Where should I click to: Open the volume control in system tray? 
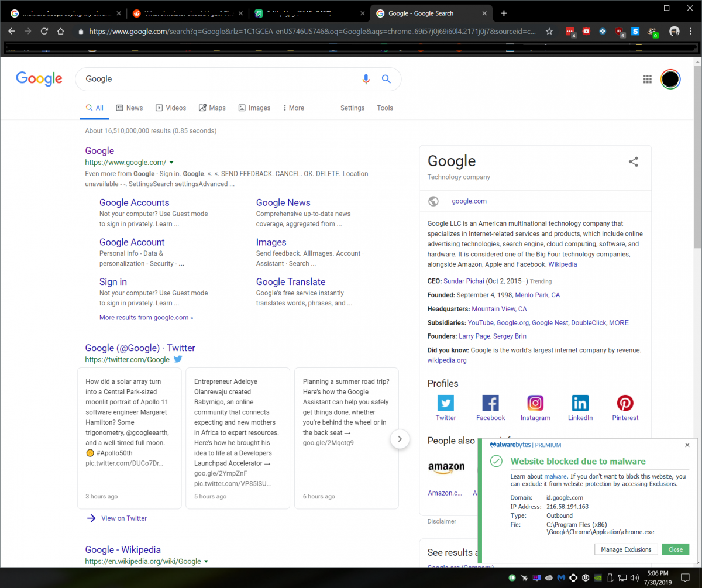(635, 577)
